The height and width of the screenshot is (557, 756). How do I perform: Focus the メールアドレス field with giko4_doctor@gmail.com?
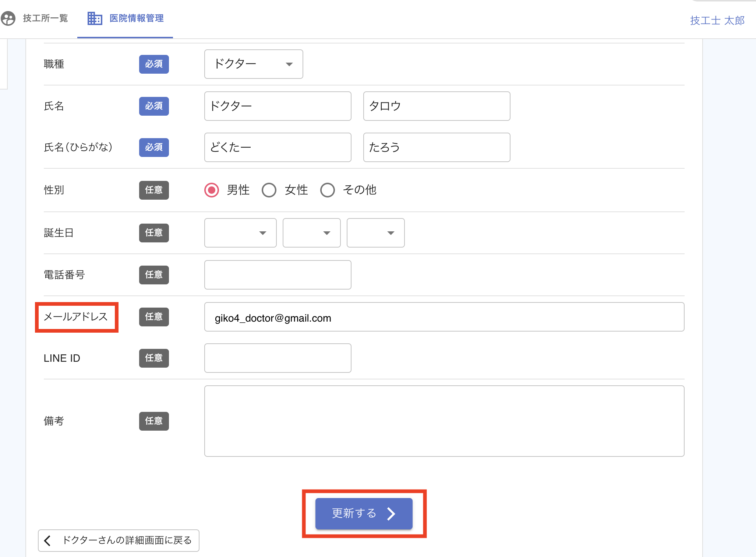[444, 317]
